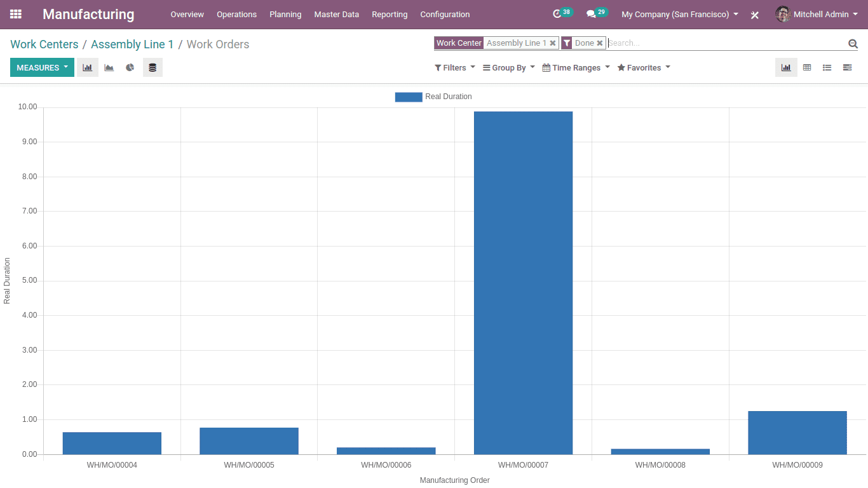Click the WH/MO/00006 bar
Viewport: 868px width, 488px height.
pos(386,451)
